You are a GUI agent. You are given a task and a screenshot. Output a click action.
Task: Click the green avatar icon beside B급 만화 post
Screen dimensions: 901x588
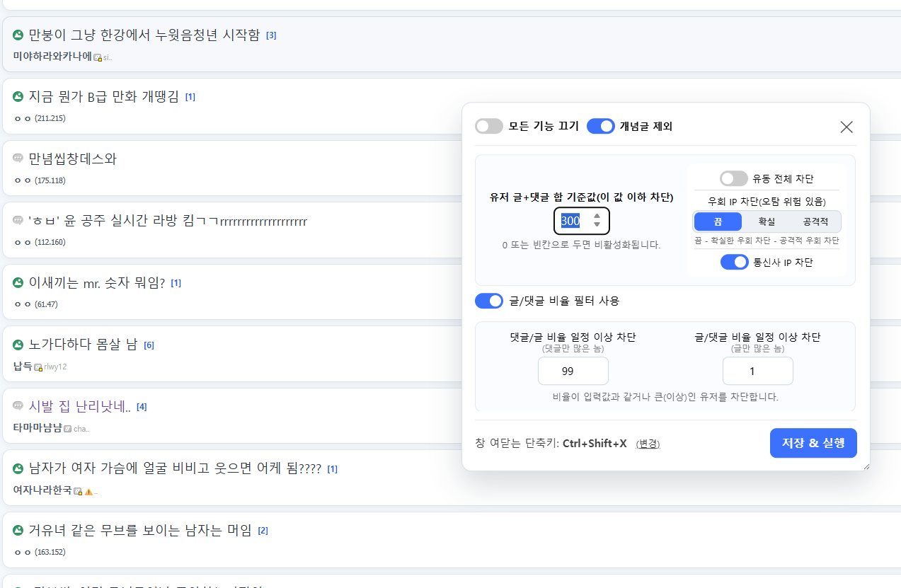(x=18, y=96)
